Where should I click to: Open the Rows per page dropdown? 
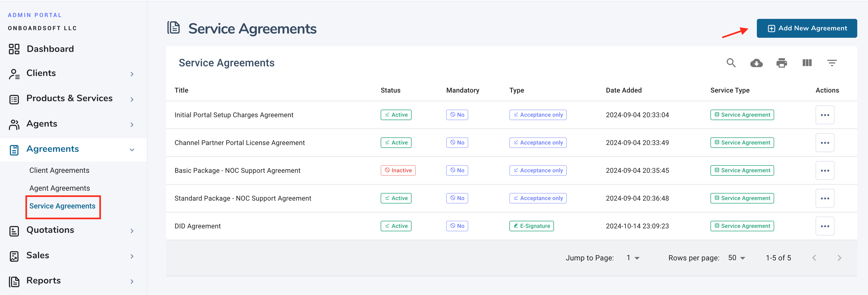(736, 258)
